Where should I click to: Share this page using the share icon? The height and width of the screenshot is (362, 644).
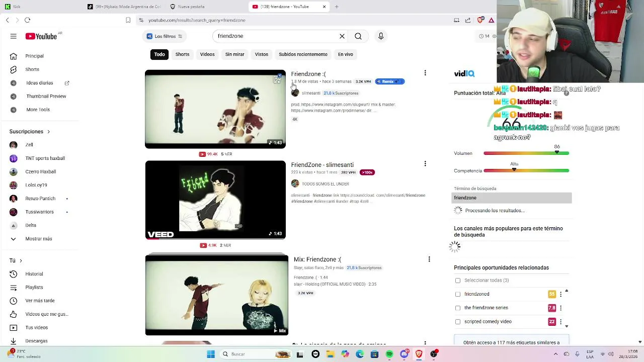pyautogui.click(x=467, y=20)
